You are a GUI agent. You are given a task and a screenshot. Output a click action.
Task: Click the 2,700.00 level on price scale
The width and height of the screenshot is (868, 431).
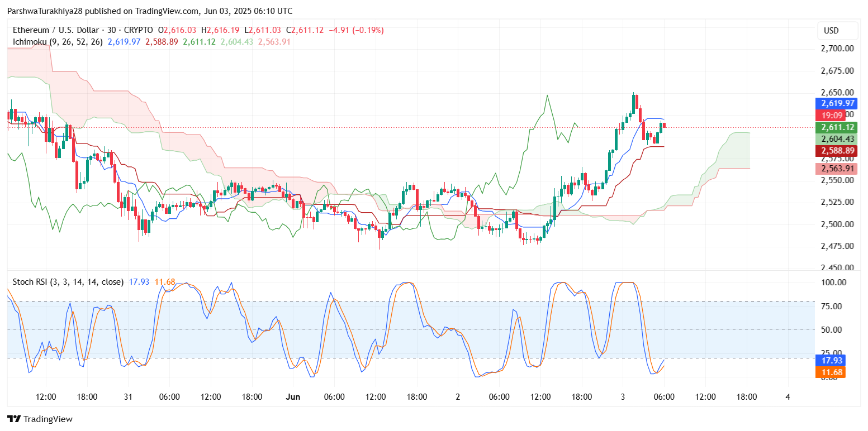[x=837, y=49]
